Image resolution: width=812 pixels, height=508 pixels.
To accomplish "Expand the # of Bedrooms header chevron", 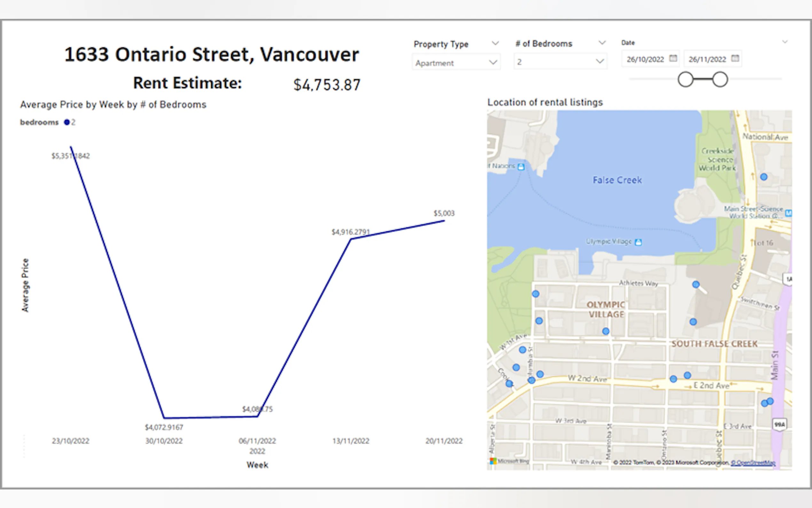I will pyautogui.click(x=602, y=43).
